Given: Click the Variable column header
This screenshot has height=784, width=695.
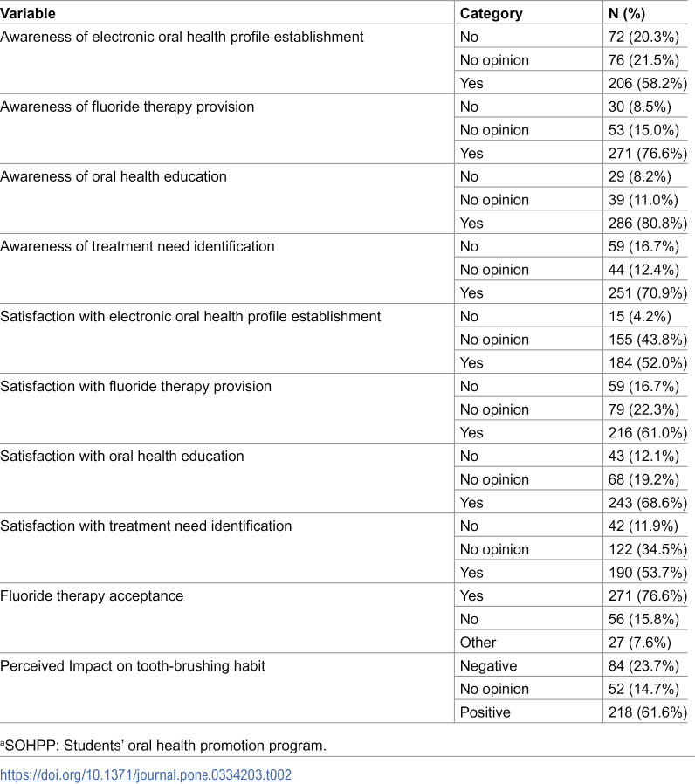Looking at the screenshot, I should coord(28,13).
